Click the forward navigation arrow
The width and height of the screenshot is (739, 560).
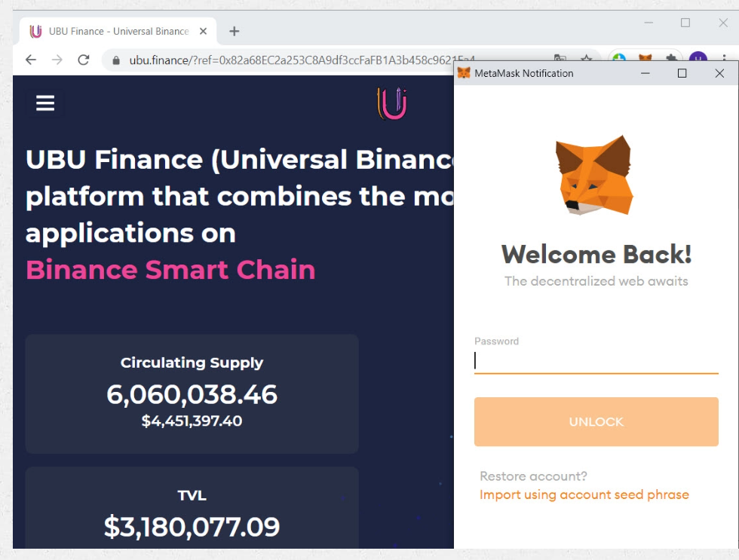(x=57, y=60)
